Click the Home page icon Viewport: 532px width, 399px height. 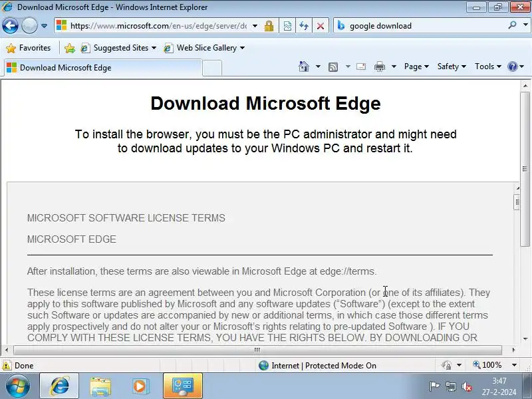(x=304, y=66)
